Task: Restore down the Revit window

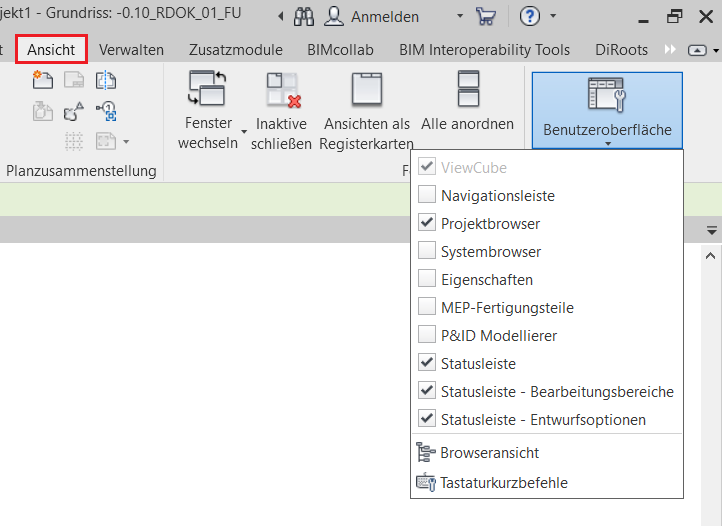Action: point(675,17)
